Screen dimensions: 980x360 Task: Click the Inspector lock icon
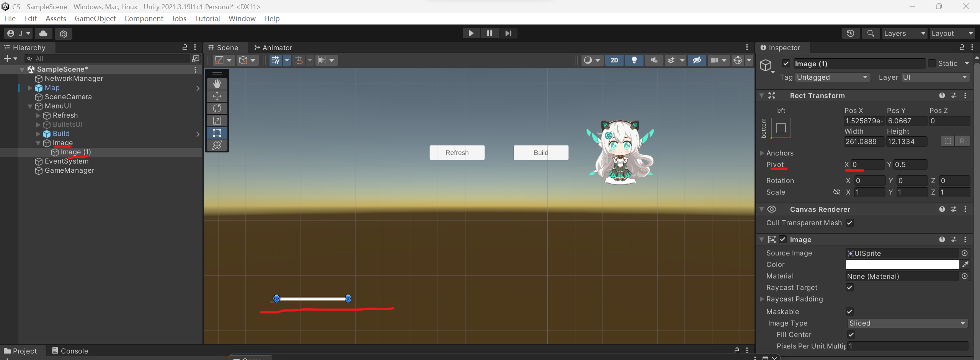click(x=962, y=47)
